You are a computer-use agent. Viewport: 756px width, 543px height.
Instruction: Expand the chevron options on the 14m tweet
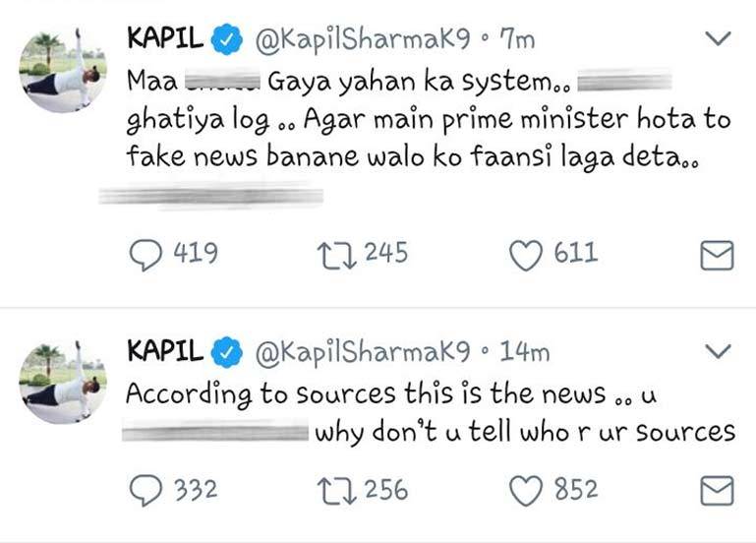coord(720,351)
